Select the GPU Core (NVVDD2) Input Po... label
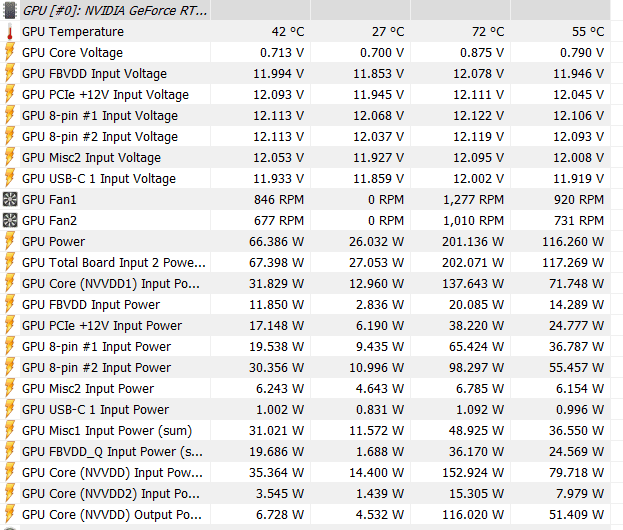 [111, 494]
